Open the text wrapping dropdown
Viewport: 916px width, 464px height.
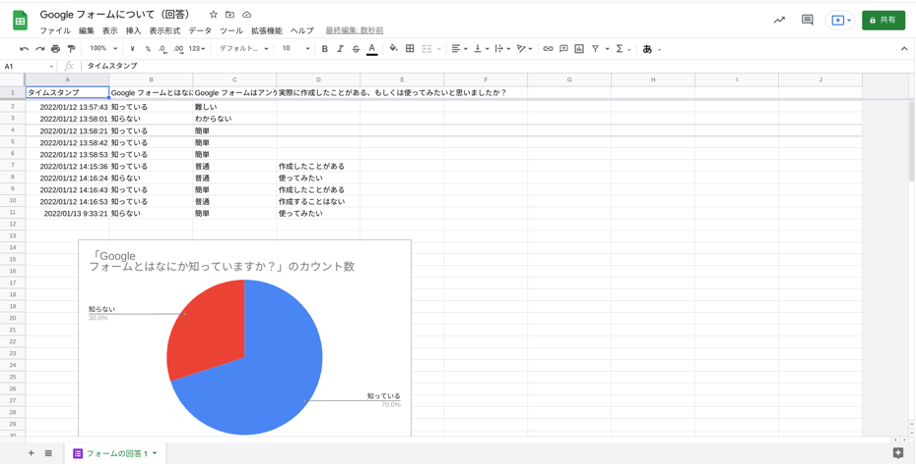[502, 49]
